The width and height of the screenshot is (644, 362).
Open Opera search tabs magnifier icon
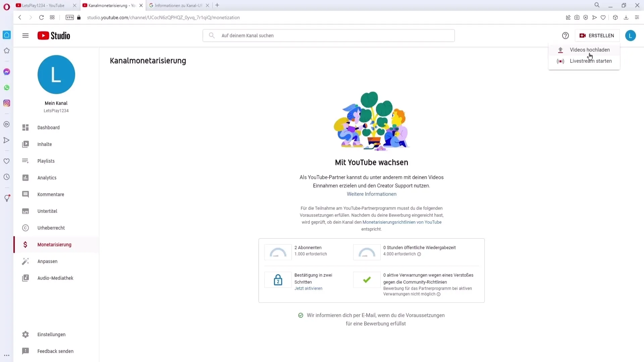click(597, 5)
